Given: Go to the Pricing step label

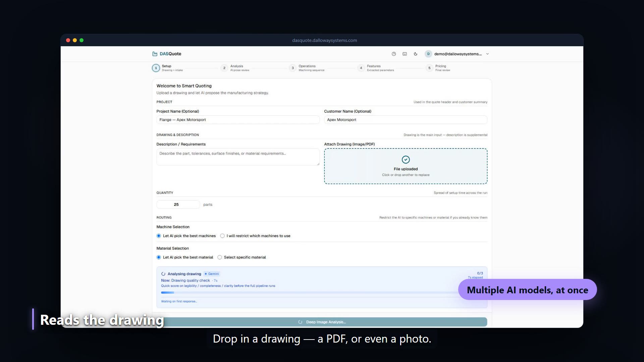Looking at the screenshot, I should point(440,66).
